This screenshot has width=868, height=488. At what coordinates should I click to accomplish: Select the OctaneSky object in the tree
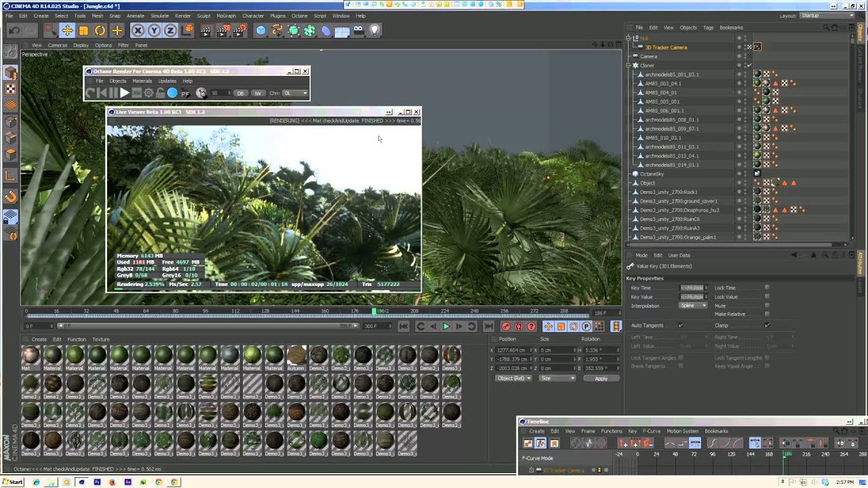[652, 174]
